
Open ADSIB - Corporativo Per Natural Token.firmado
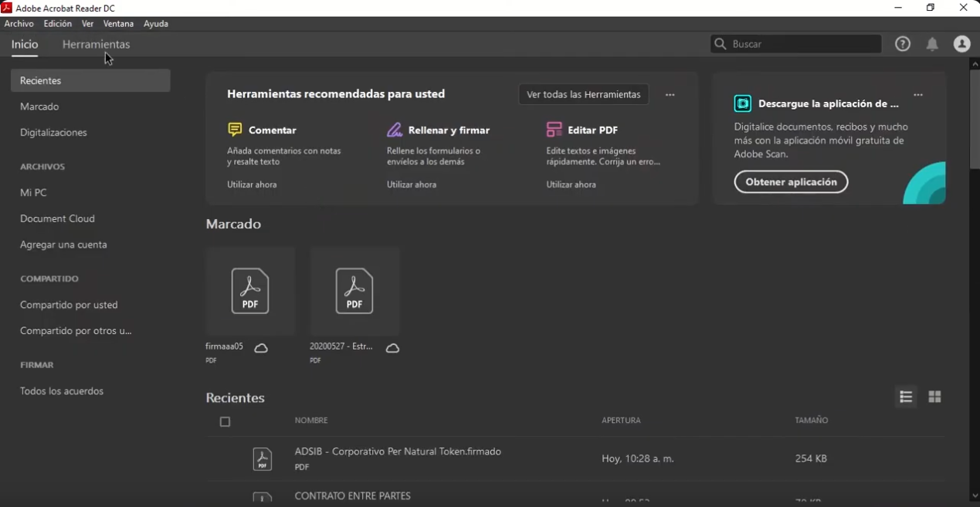pyautogui.click(x=398, y=451)
